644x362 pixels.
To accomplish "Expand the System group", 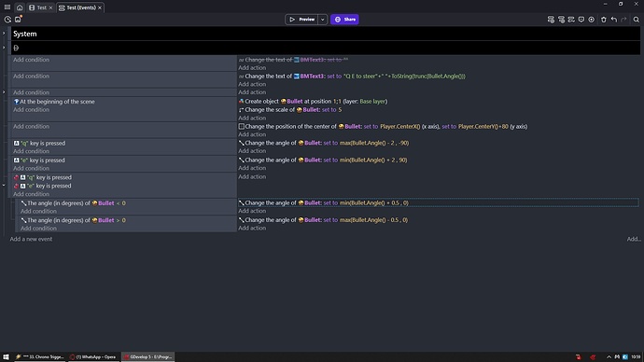I will (x=4, y=34).
